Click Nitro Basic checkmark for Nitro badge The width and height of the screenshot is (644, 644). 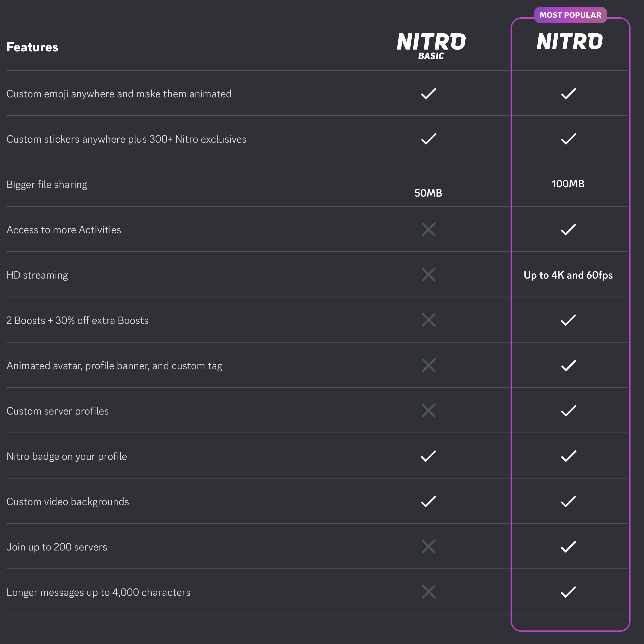(429, 456)
